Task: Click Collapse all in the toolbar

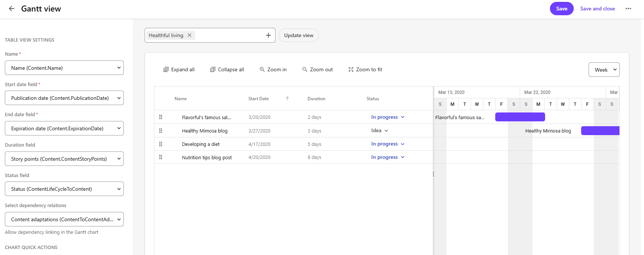Action: coord(227,69)
